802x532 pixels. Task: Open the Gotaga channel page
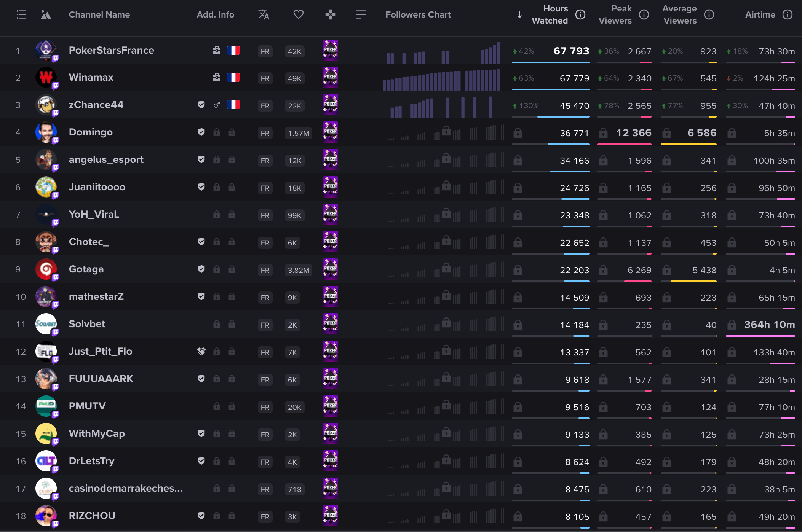(x=86, y=269)
